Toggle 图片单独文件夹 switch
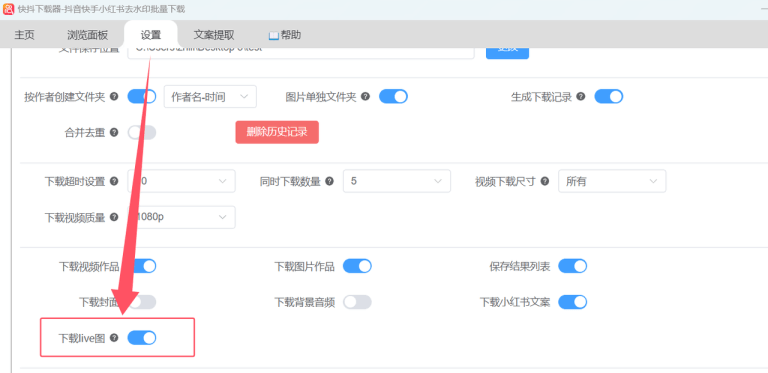Screen dimensions: 768x373 click(393, 96)
